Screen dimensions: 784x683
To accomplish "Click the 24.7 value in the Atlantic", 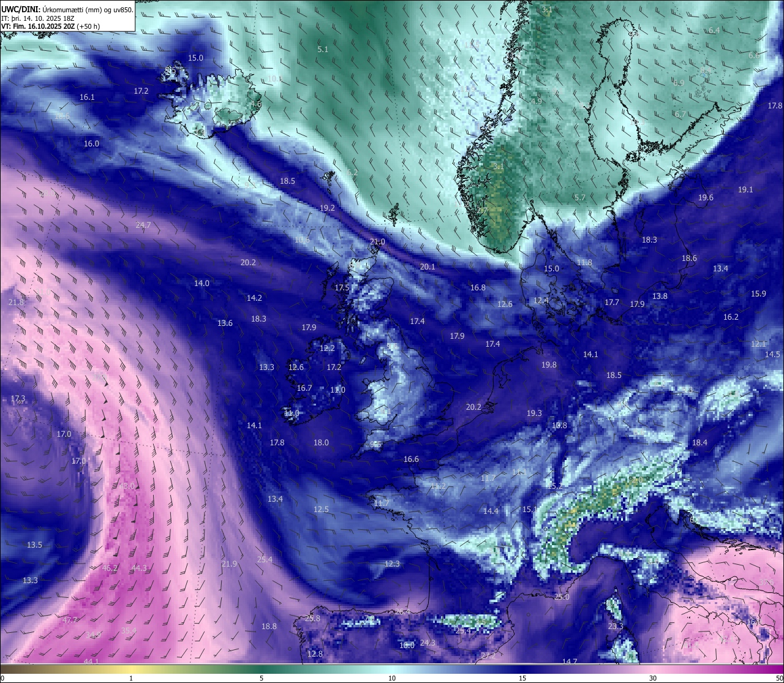I will [x=143, y=225].
